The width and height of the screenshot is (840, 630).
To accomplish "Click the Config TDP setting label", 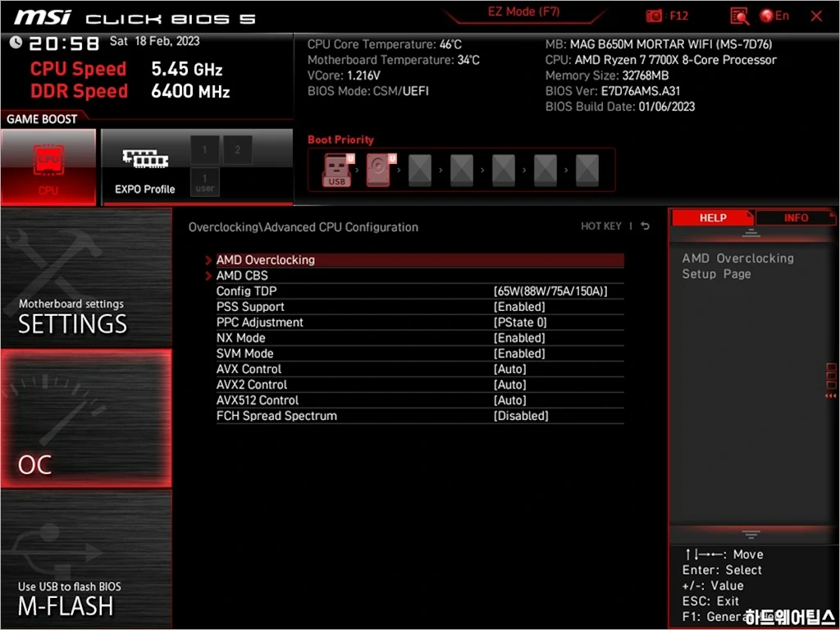I will [x=246, y=291].
